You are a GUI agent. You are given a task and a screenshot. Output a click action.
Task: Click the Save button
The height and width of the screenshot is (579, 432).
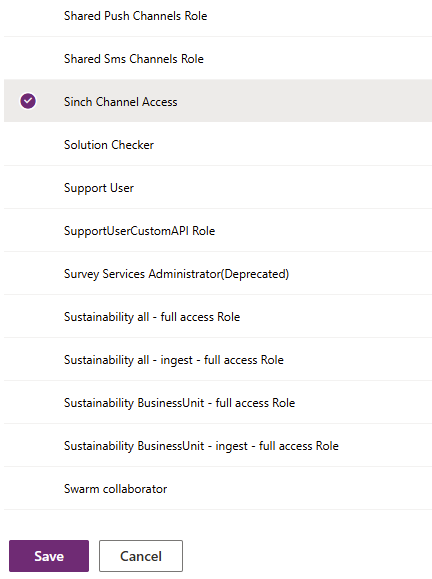click(x=49, y=556)
